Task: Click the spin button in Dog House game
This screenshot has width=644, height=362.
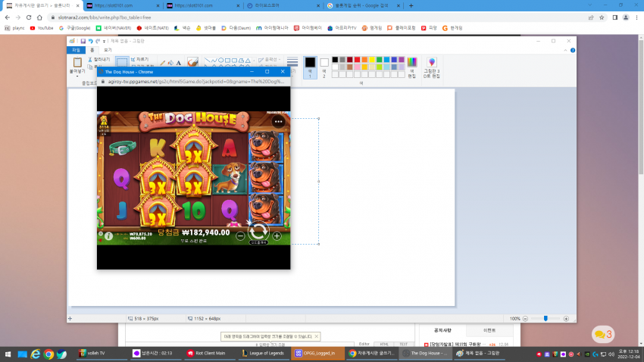Action: (258, 232)
